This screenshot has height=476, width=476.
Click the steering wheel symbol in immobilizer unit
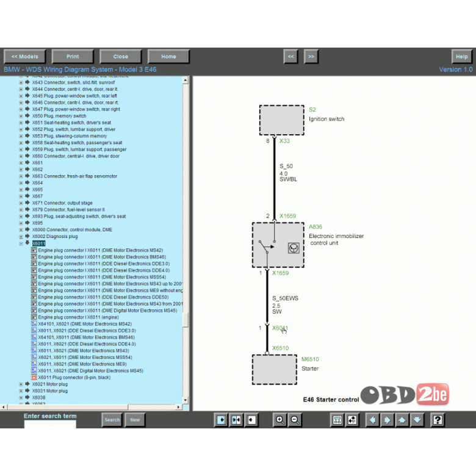294,248
